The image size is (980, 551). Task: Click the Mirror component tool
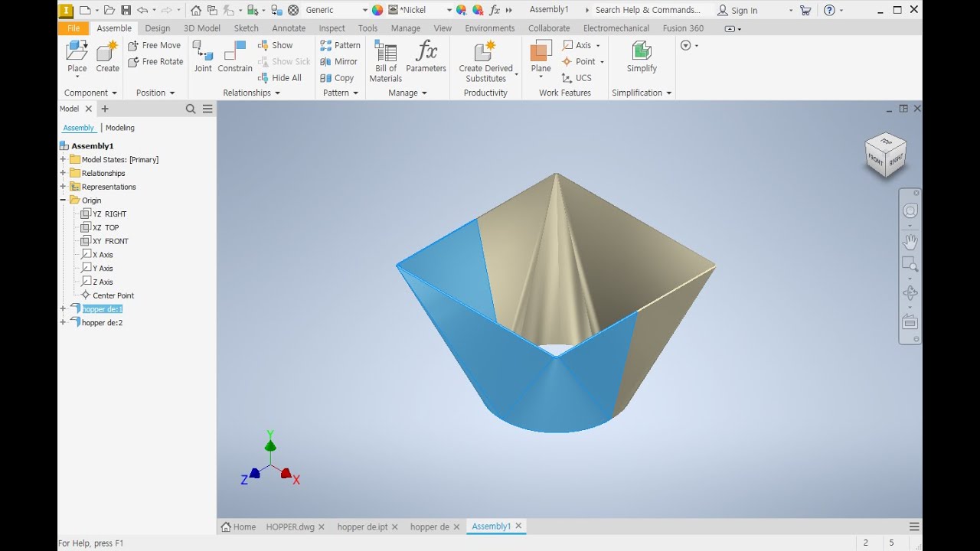(338, 61)
